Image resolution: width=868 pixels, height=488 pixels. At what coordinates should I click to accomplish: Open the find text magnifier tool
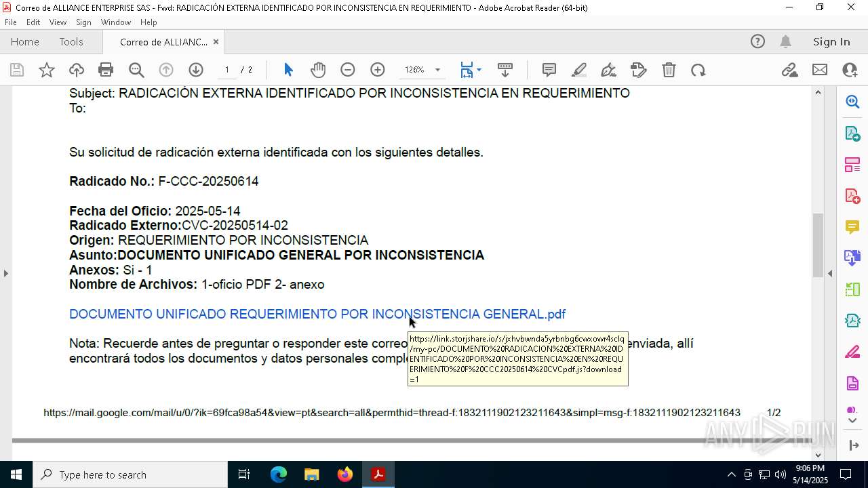pyautogui.click(x=136, y=70)
